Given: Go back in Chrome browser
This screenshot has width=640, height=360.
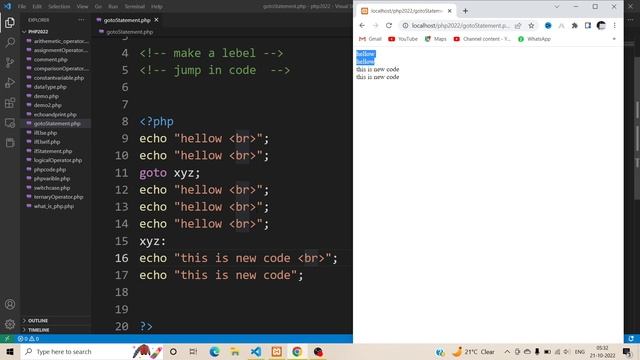Looking at the screenshot, I should pyautogui.click(x=362, y=25).
